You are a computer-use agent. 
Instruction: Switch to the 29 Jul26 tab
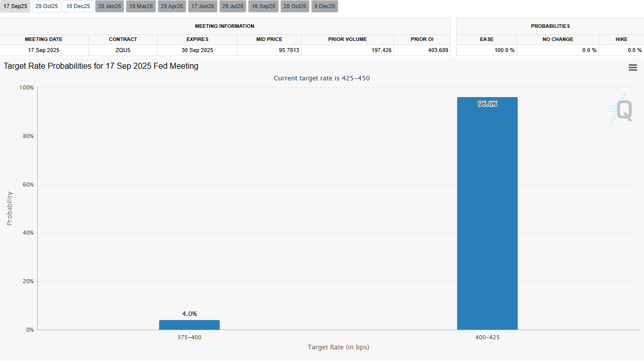[x=233, y=7]
